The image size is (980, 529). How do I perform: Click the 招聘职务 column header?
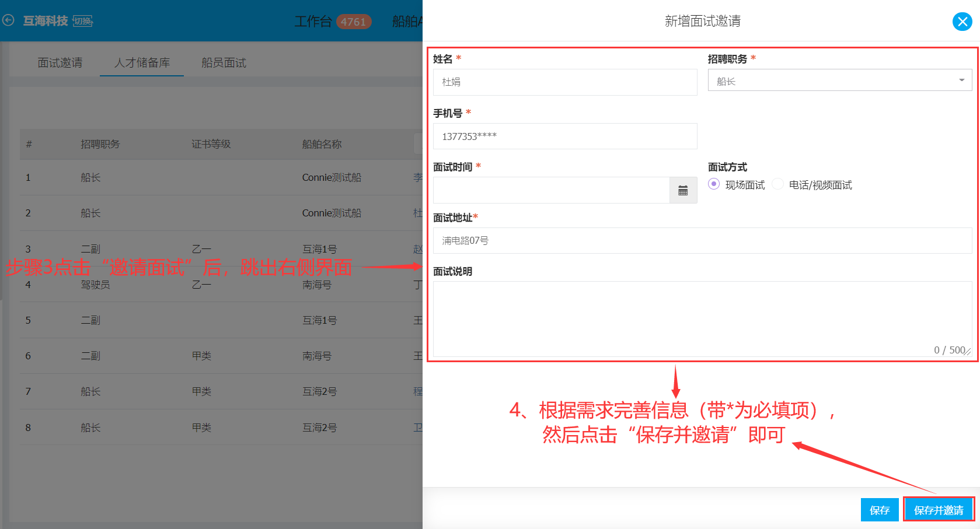[100, 144]
